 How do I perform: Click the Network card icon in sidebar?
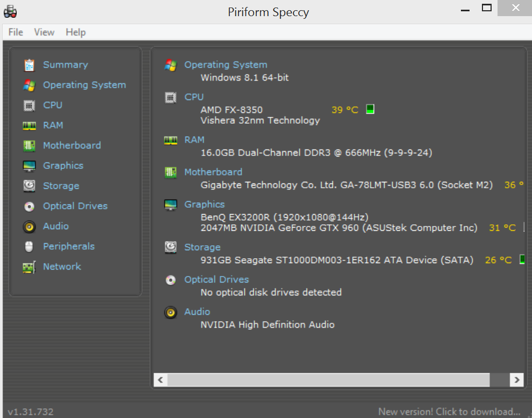tap(29, 267)
